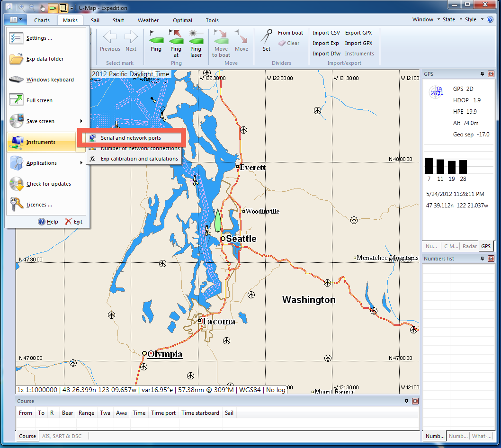Switch to the Weather ribbon tab
This screenshot has height=448, width=501.
pyautogui.click(x=148, y=20)
